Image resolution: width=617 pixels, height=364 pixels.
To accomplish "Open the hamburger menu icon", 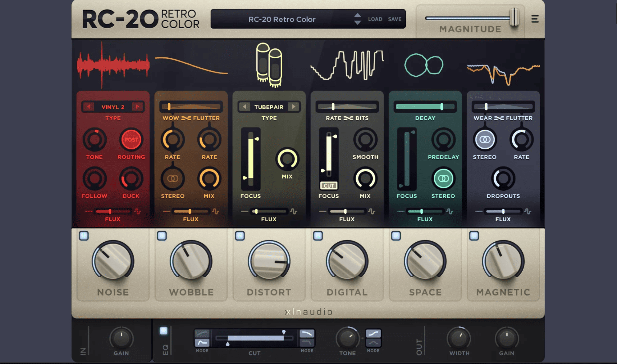I will [x=535, y=19].
